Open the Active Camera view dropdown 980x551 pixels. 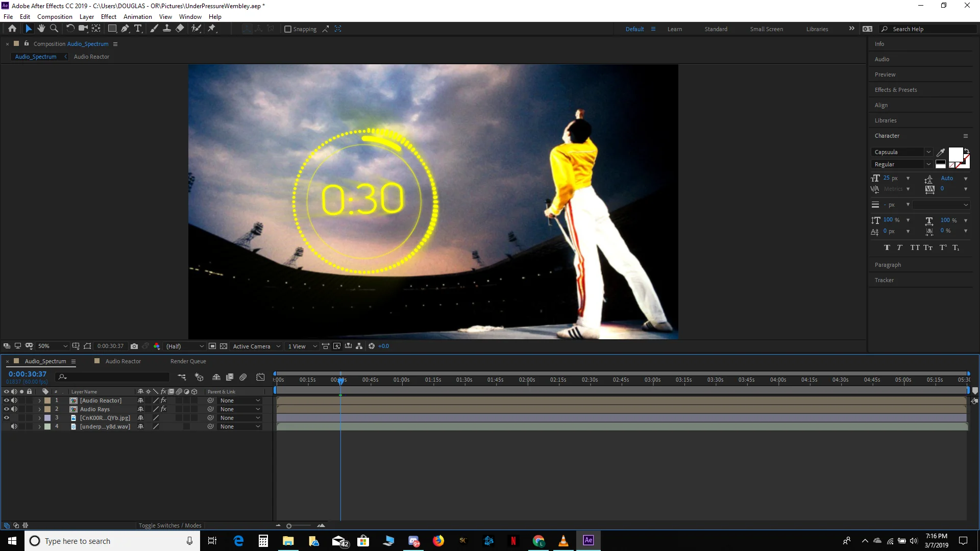[x=255, y=346]
